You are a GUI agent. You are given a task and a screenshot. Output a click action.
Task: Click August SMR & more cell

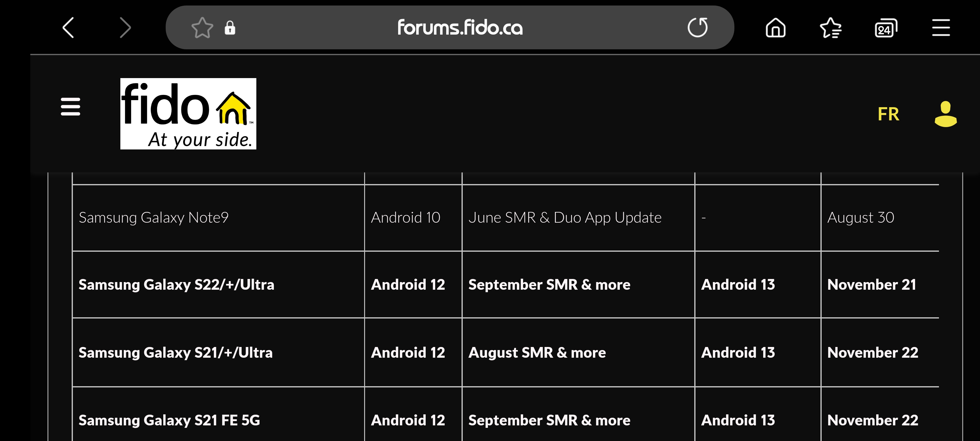click(x=578, y=352)
